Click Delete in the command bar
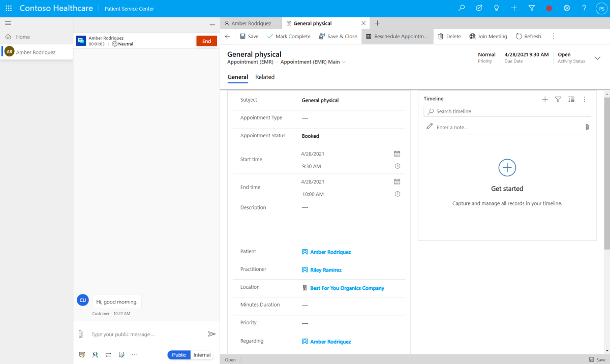This screenshot has width=610, height=364. coord(449,37)
